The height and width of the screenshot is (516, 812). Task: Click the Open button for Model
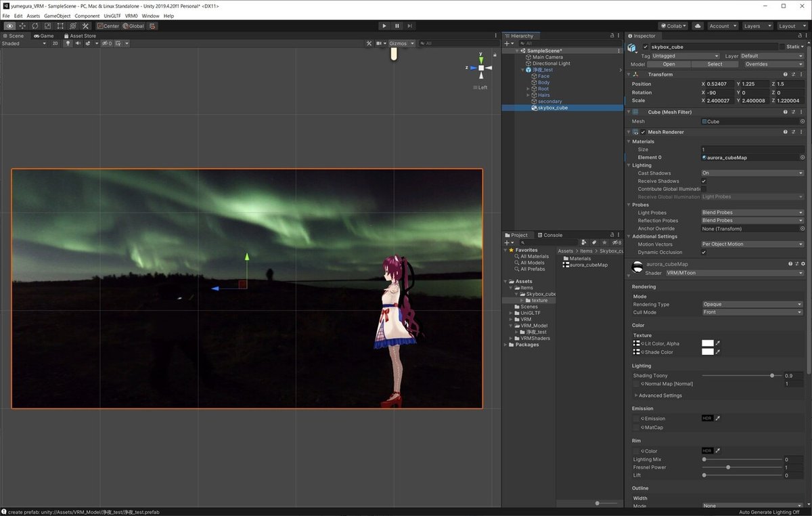[x=669, y=64]
